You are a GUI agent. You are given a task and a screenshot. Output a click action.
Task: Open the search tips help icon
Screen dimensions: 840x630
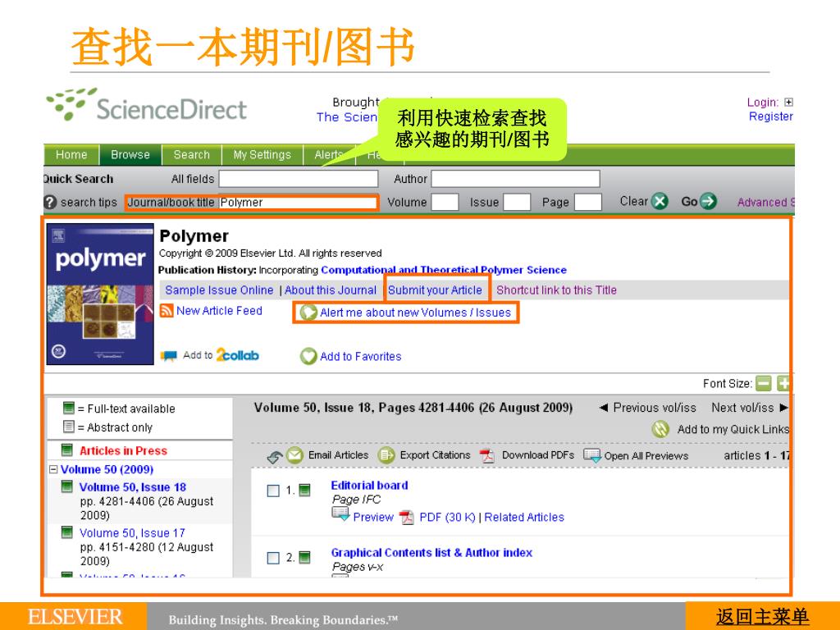pos(50,203)
